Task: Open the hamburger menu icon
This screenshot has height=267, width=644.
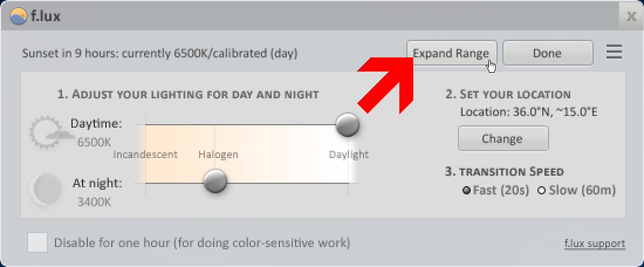Action: 614,53
